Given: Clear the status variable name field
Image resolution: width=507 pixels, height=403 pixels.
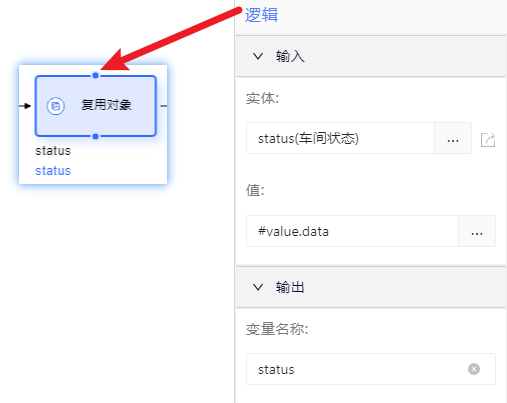Looking at the screenshot, I should 474,369.
